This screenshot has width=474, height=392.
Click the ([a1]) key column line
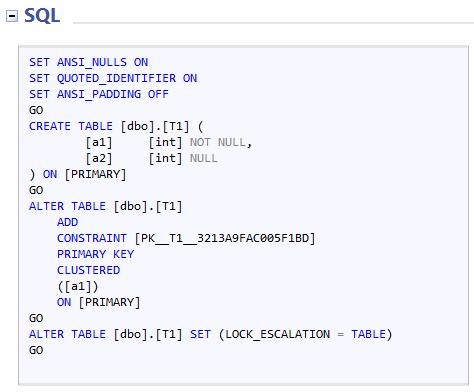(78, 286)
